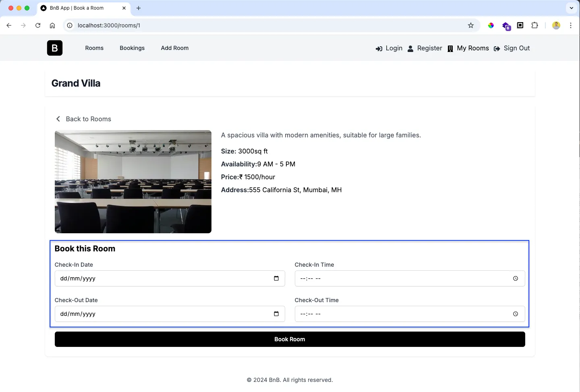
Task: Click the square-frame extension icon
Action: coord(520,25)
